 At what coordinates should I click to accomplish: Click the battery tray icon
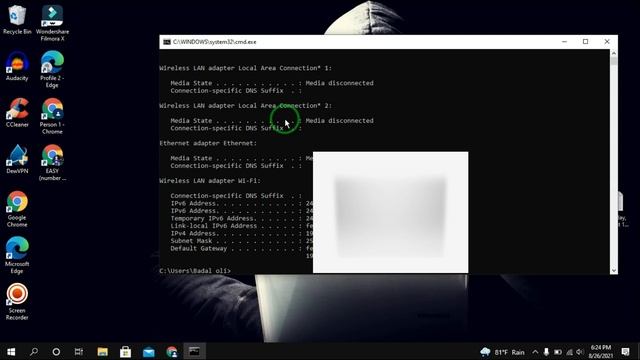[558, 352]
